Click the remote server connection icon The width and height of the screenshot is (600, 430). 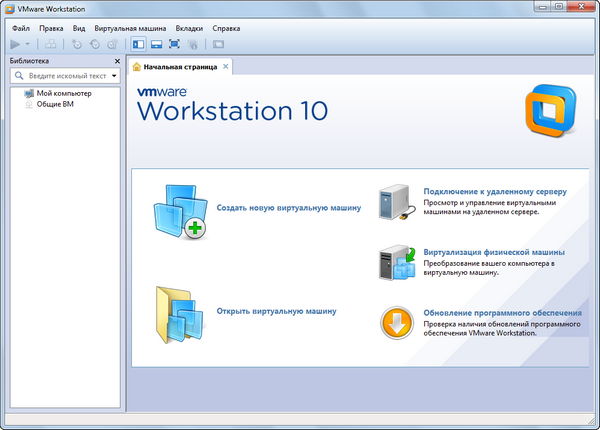click(394, 200)
